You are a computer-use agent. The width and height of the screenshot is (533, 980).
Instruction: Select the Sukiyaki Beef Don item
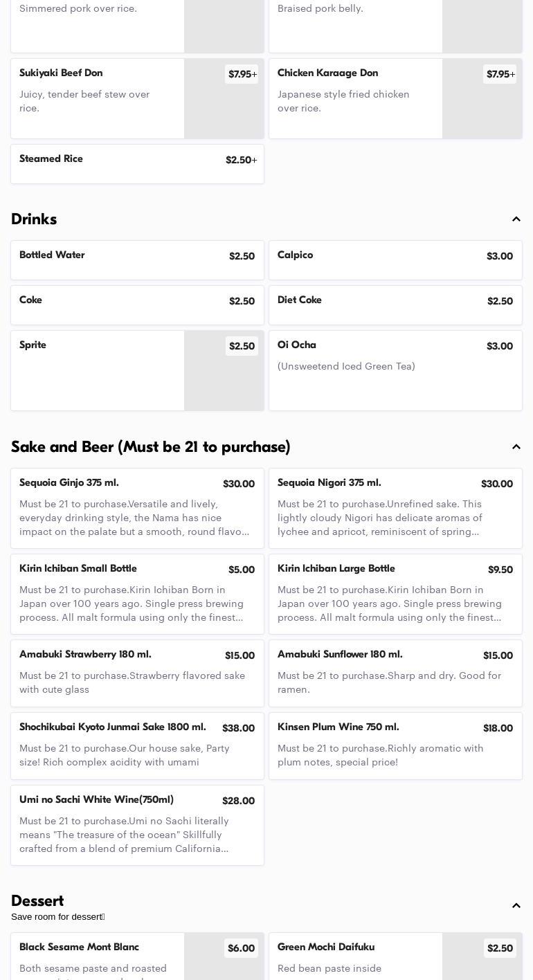[137, 99]
